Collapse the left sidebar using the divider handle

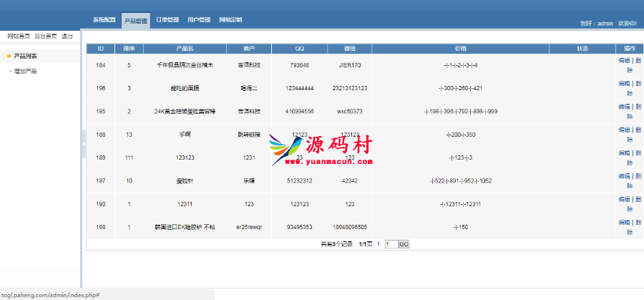point(84,143)
